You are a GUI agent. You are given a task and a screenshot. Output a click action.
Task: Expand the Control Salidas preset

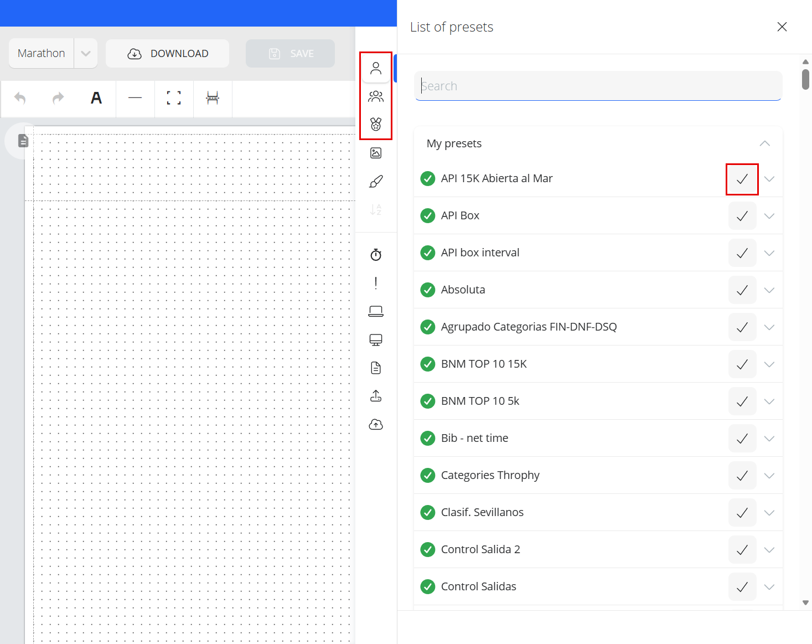tap(769, 587)
